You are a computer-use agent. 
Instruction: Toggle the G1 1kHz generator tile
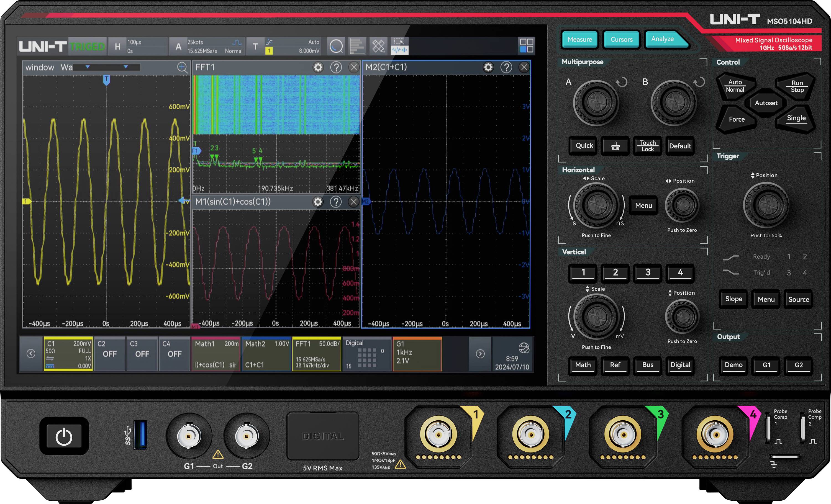[417, 354]
